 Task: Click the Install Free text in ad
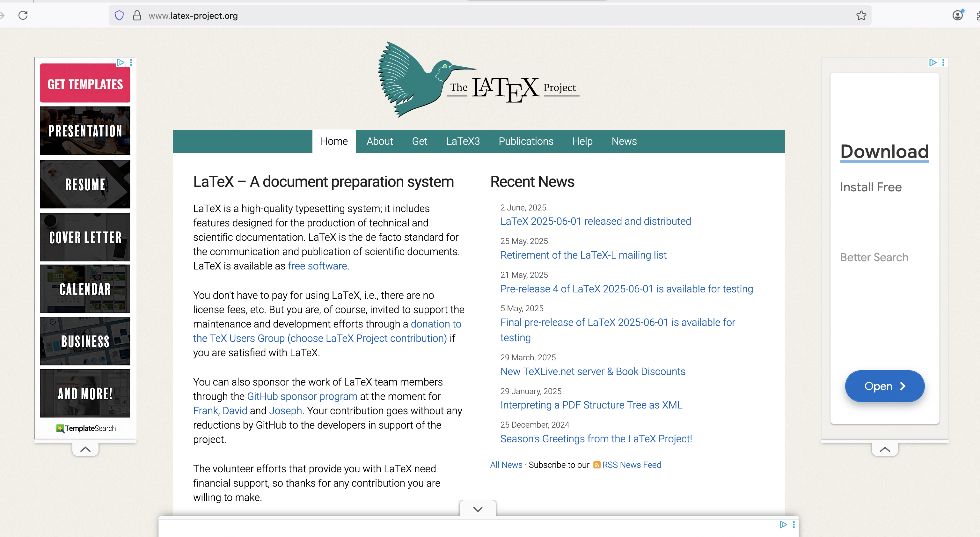871,187
